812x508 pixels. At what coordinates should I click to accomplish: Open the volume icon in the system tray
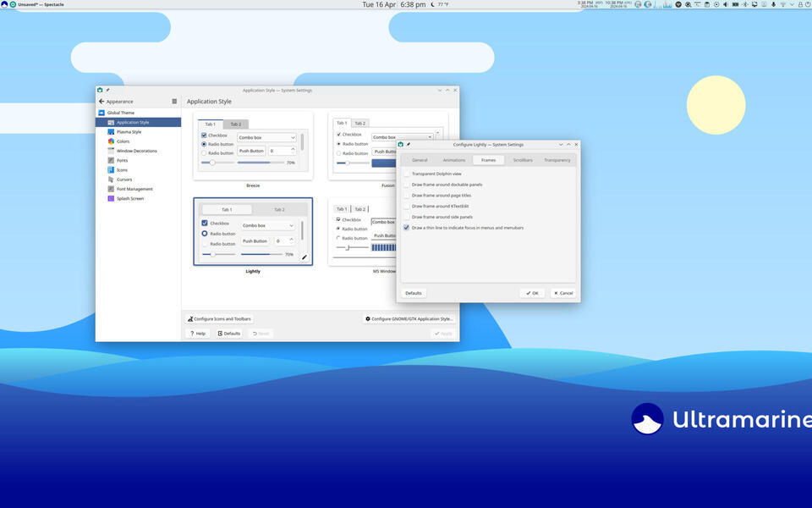pos(726,4)
